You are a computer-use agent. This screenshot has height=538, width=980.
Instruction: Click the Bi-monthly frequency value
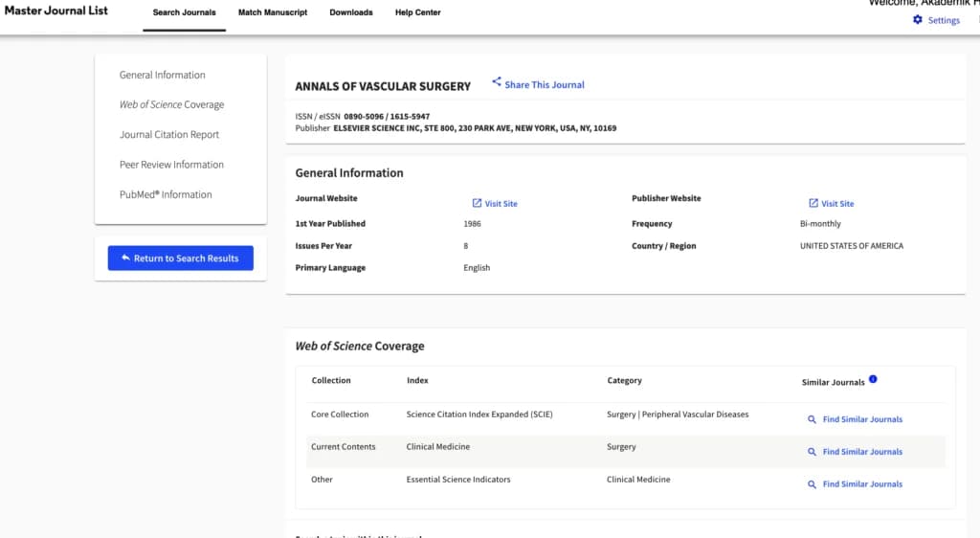coord(820,224)
